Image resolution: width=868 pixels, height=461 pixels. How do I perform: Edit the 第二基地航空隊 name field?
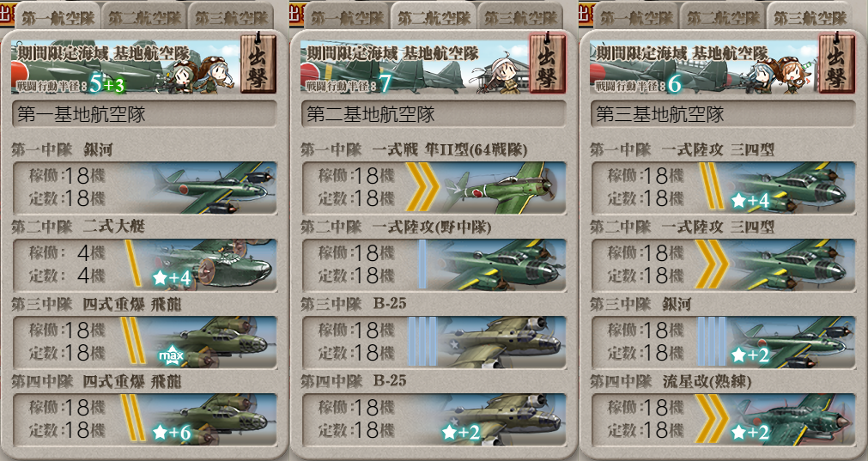pos(434,114)
